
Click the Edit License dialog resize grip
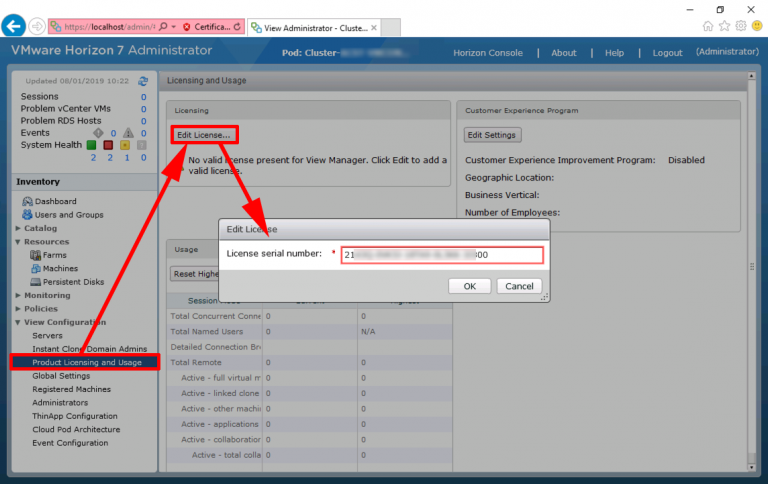pyautogui.click(x=544, y=297)
